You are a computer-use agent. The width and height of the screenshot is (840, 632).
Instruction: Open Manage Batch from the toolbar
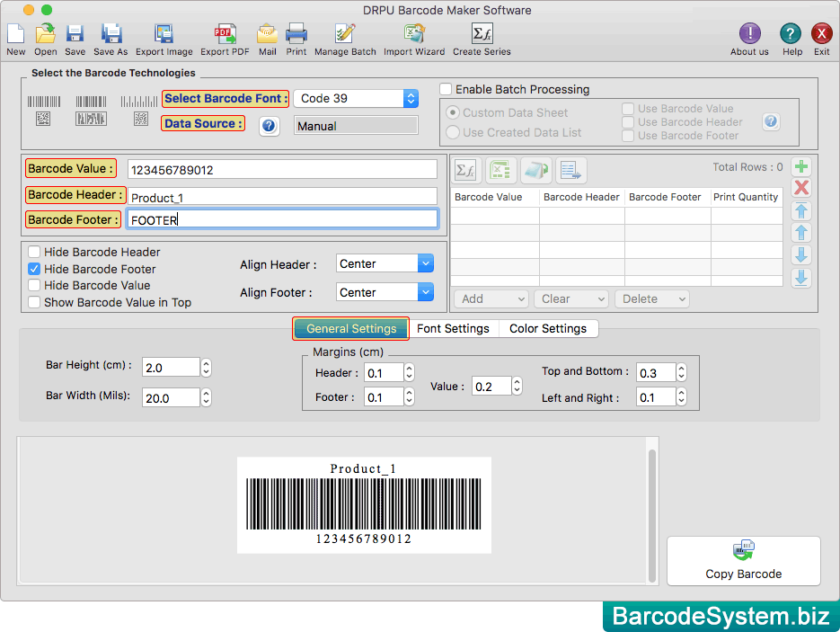[345, 34]
